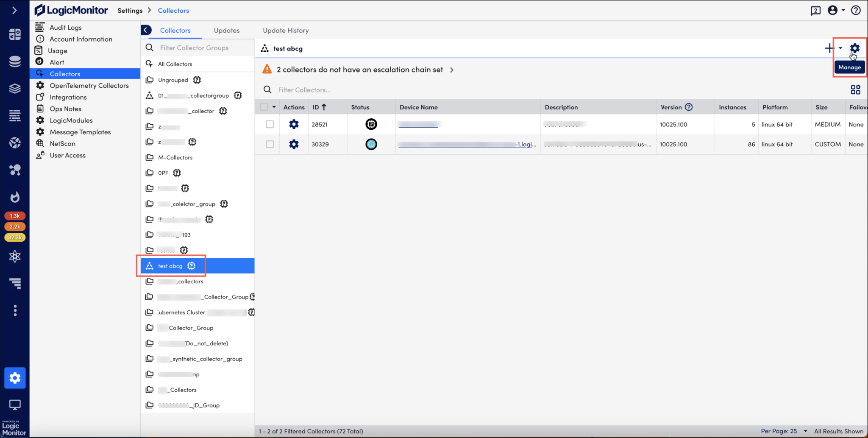This screenshot has width=868, height=438.
Task: Expand the escalation chain warning message
Action: pos(452,70)
